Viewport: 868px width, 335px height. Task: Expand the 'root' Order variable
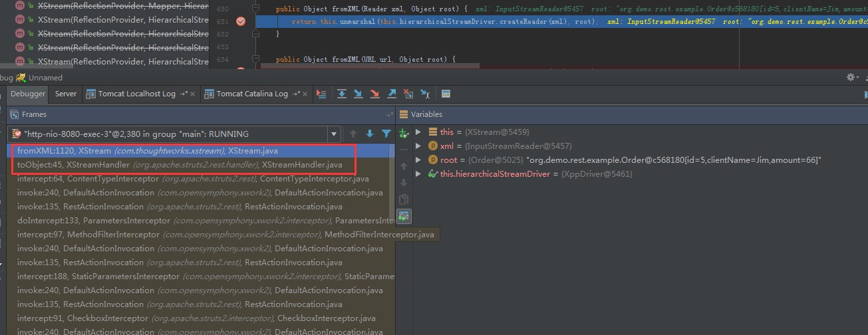point(418,160)
